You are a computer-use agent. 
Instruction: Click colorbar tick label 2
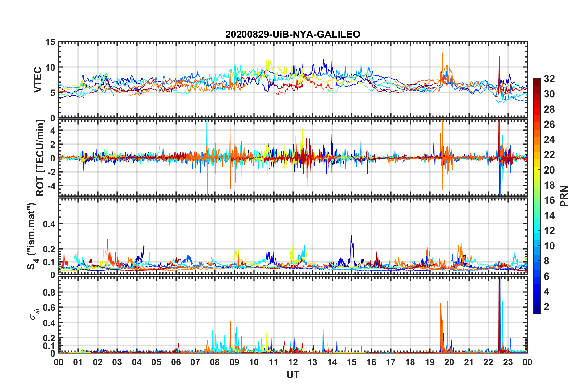click(547, 307)
